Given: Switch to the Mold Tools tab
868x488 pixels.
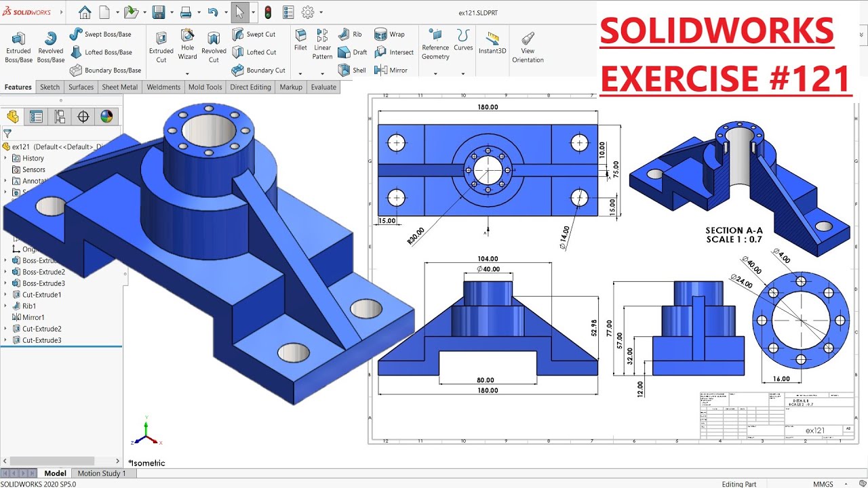Looking at the screenshot, I should (205, 87).
